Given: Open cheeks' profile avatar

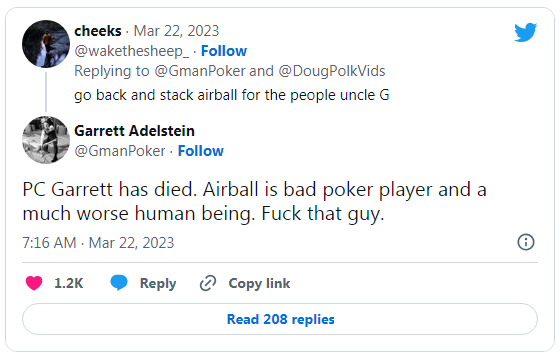Looking at the screenshot, I should click(x=46, y=44).
